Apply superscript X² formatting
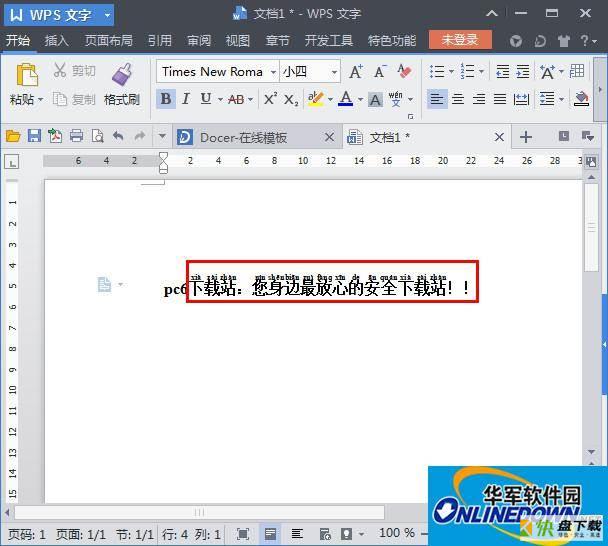The width and height of the screenshot is (608, 546). [x=270, y=99]
